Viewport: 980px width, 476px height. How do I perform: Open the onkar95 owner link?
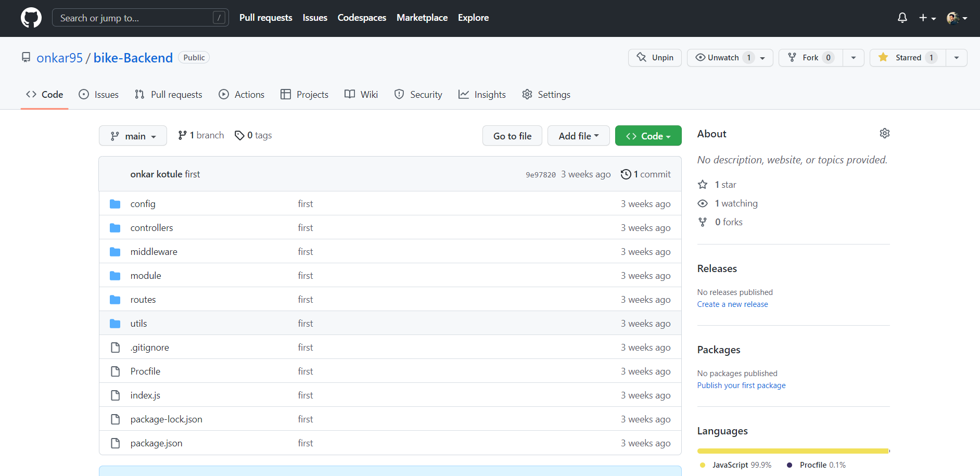[59, 58]
